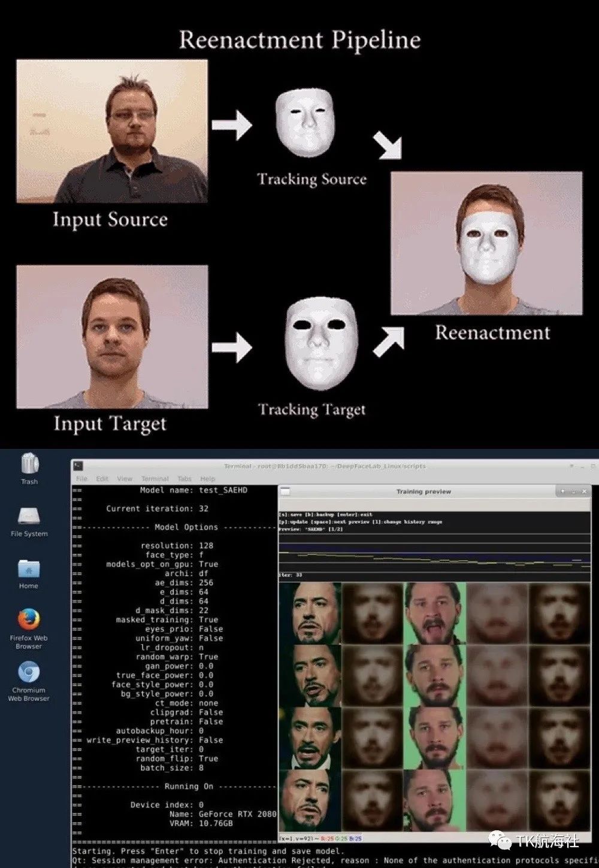Click 'resolution: 128' option line
599x868 pixels.
click(x=177, y=545)
